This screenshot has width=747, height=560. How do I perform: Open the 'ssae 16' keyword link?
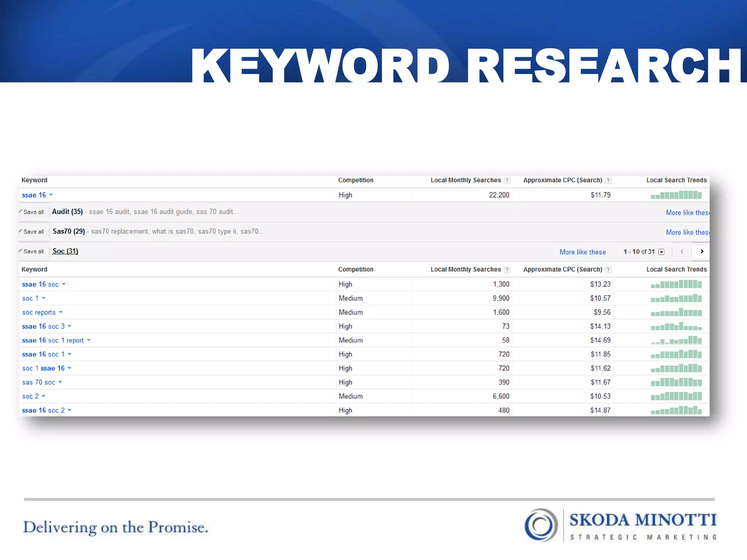(34, 195)
